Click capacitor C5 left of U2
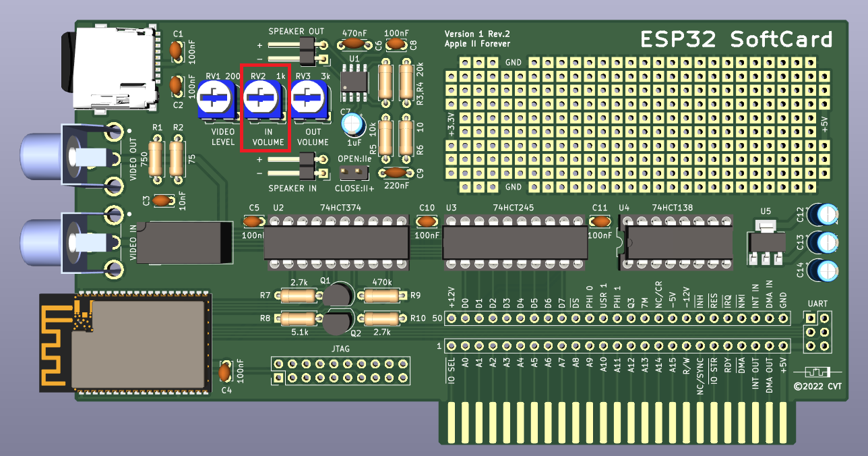The height and width of the screenshot is (456, 868). point(253,221)
